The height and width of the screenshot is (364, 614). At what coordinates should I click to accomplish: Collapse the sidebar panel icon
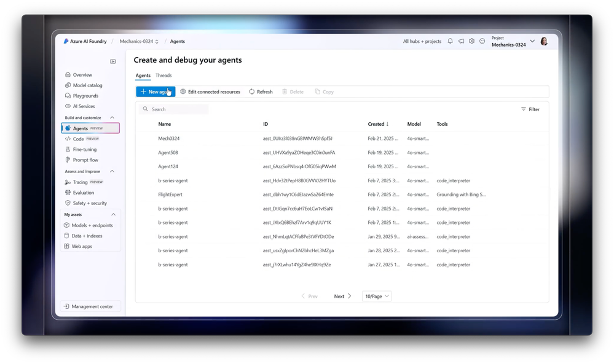(112, 61)
